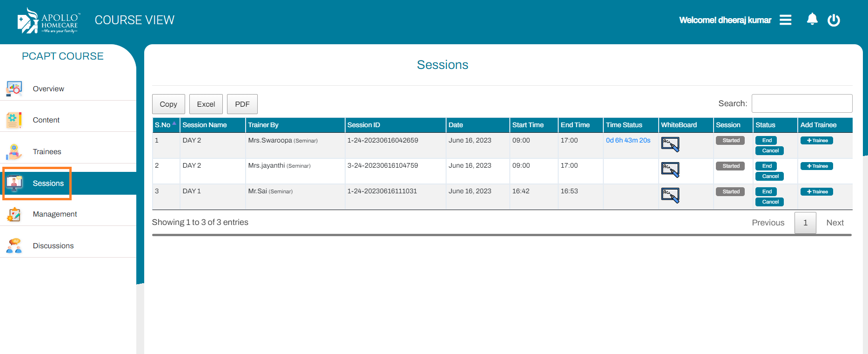868x354 pixels.
Task: Open whiteboard for Mrs.jayanthi's session
Action: coord(670,170)
